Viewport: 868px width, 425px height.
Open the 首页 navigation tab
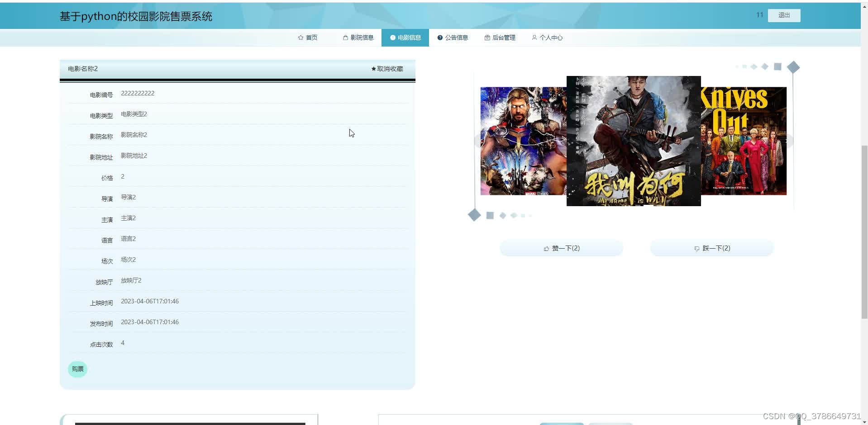[x=308, y=38]
